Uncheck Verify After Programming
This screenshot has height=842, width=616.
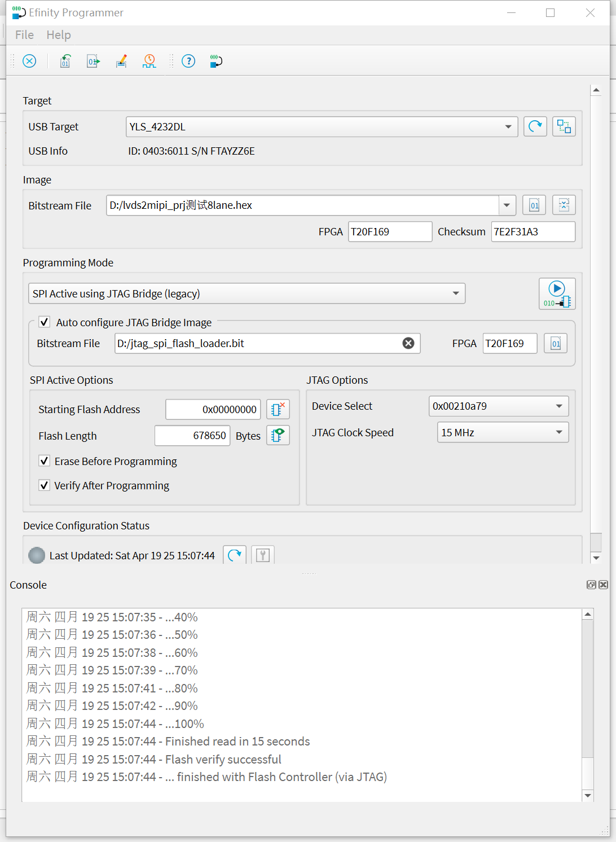click(x=44, y=485)
